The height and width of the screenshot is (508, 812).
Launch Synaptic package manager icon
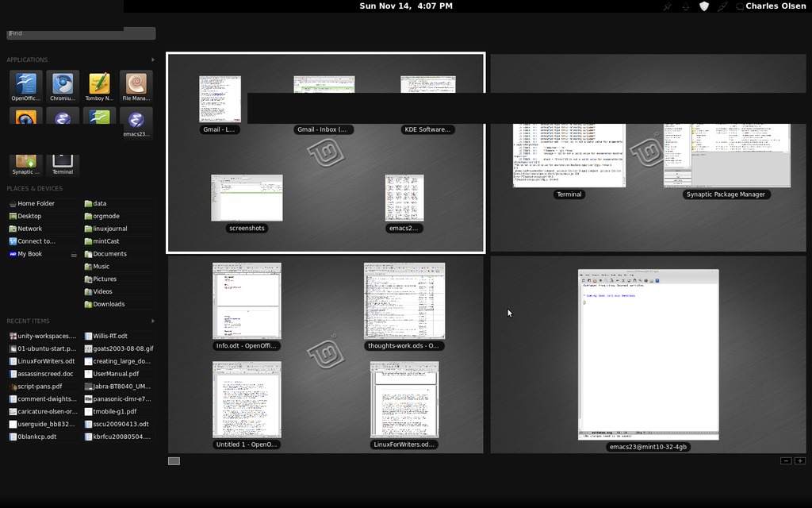[x=26, y=162]
